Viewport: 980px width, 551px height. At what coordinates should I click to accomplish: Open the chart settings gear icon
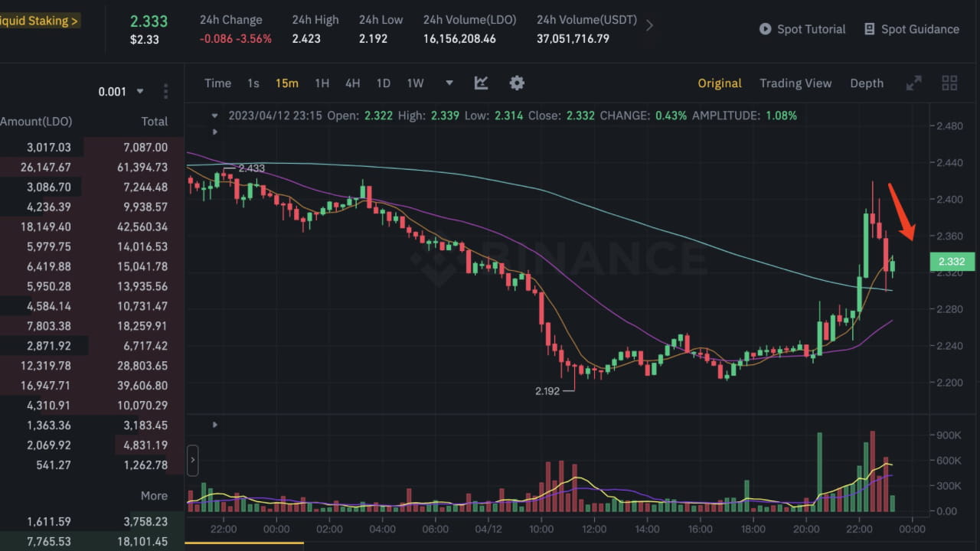click(517, 83)
